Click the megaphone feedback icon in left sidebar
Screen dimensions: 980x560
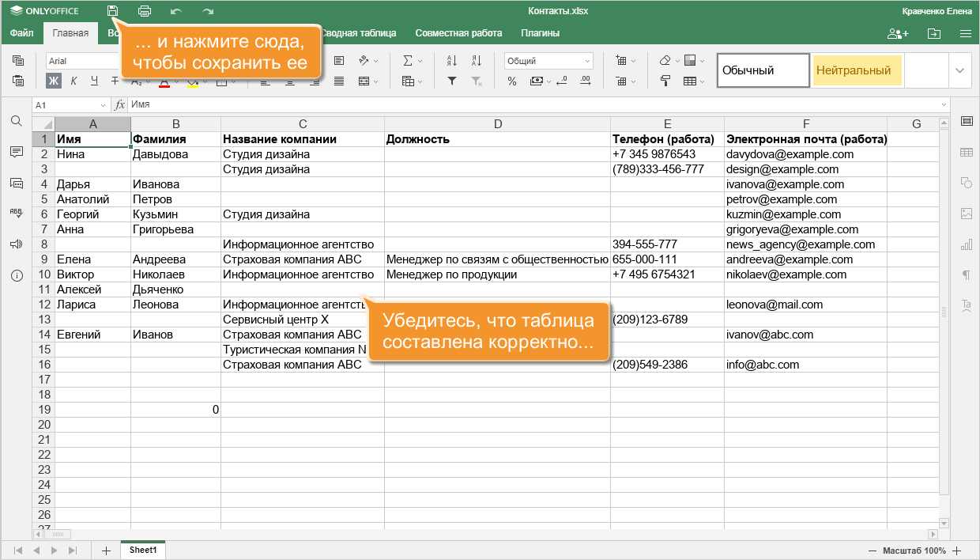[16, 244]
